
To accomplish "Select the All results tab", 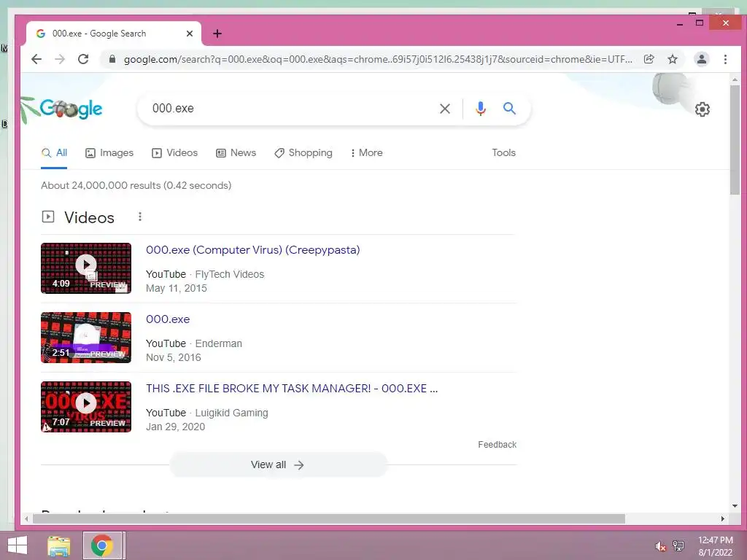I will click(x=54, y=153).
